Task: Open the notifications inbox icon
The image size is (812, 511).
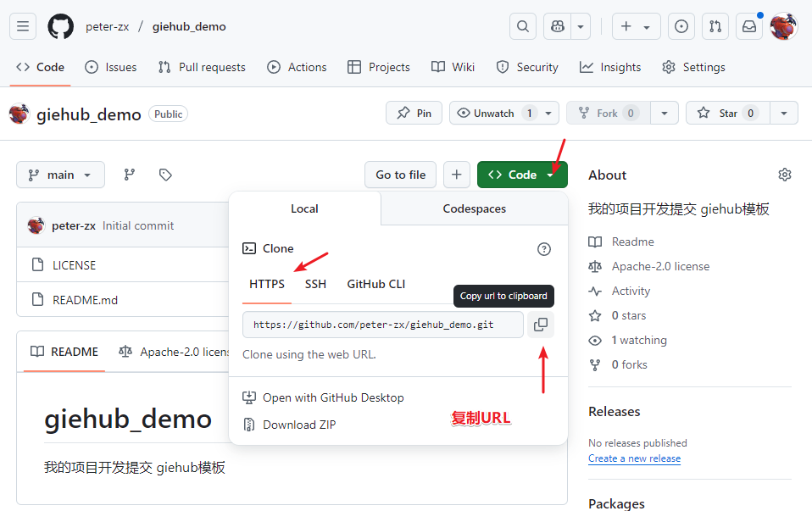Action: pyautogui.click(x=749, y=26)
